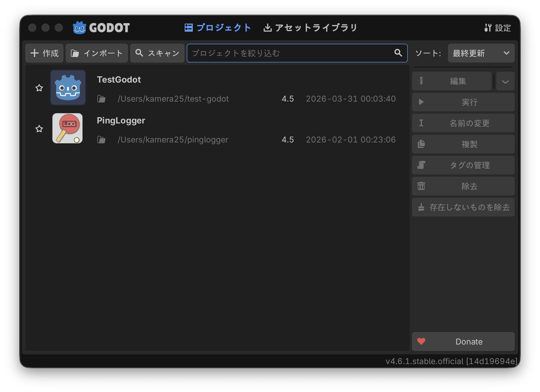Click date 2026-02-01 00:23:06
Viewport: 540px width, 392px height.
point(351,140)
